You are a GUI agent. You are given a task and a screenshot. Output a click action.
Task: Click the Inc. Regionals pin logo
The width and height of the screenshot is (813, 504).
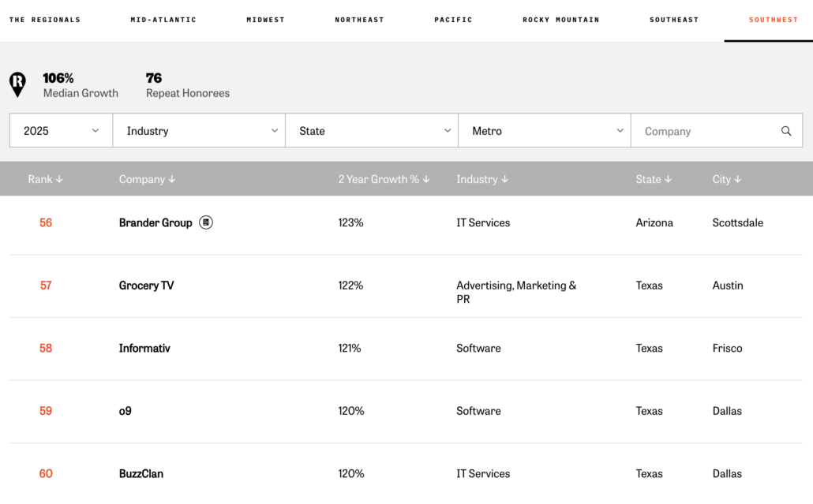pyautogui.click(x=18, y=84)
